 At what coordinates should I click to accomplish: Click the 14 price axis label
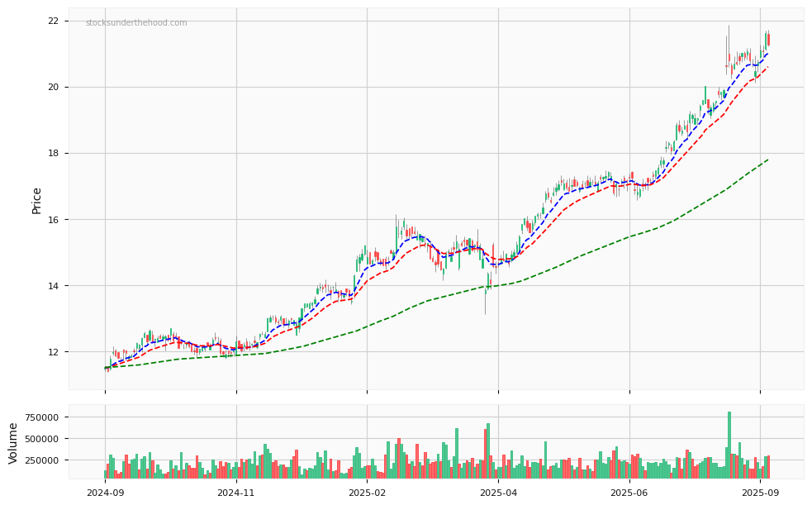coord(55,286)
